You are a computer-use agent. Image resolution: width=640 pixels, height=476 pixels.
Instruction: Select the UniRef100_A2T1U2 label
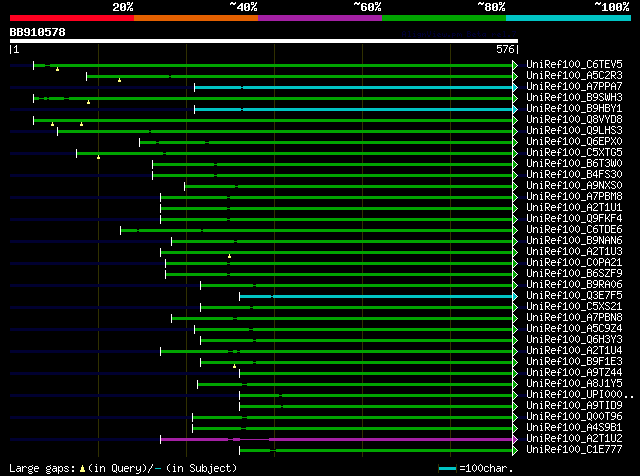point(574,439)
